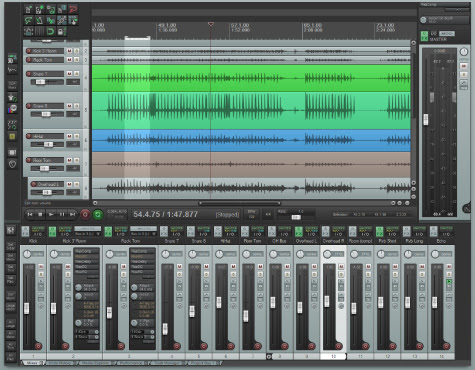
Task: Click the Stop transport button
Action: click(40, 214)
